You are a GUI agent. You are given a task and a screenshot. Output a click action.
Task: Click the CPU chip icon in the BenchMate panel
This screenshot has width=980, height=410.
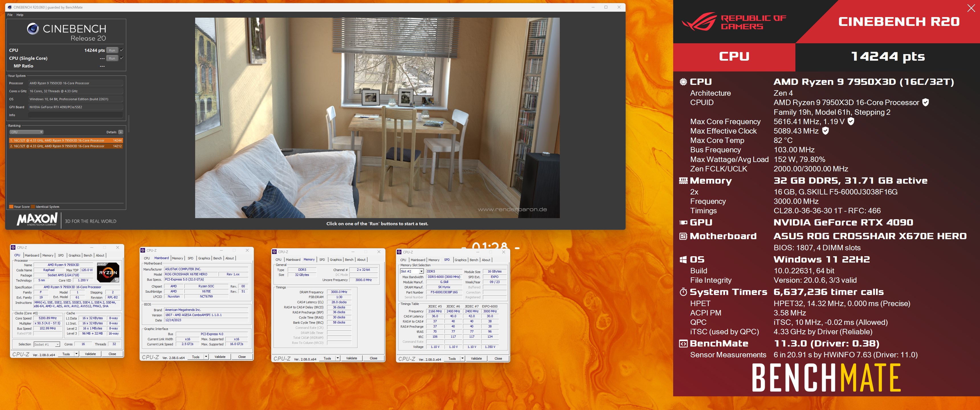coord(683,82)
